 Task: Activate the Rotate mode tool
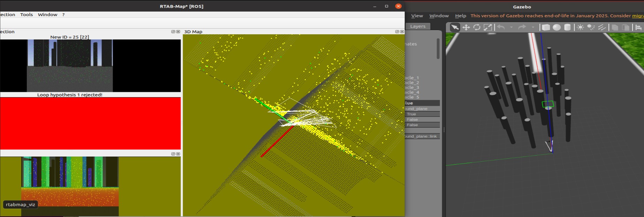click(477, 27)
